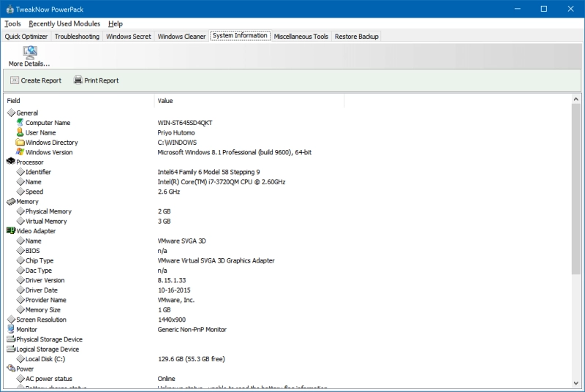Click the Logical Storage Device drive icon
This screenshot has width=585, height=392.
(11, 349)
